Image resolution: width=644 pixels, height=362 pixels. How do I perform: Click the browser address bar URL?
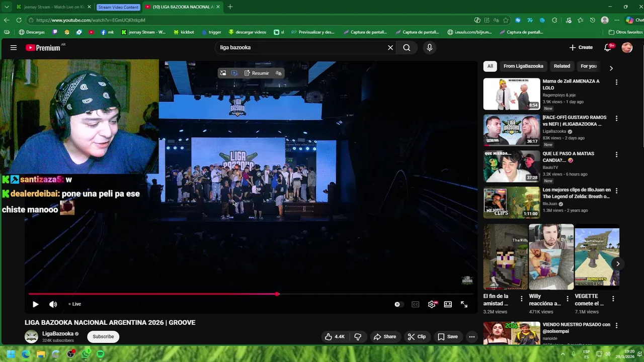pos(91,20)
